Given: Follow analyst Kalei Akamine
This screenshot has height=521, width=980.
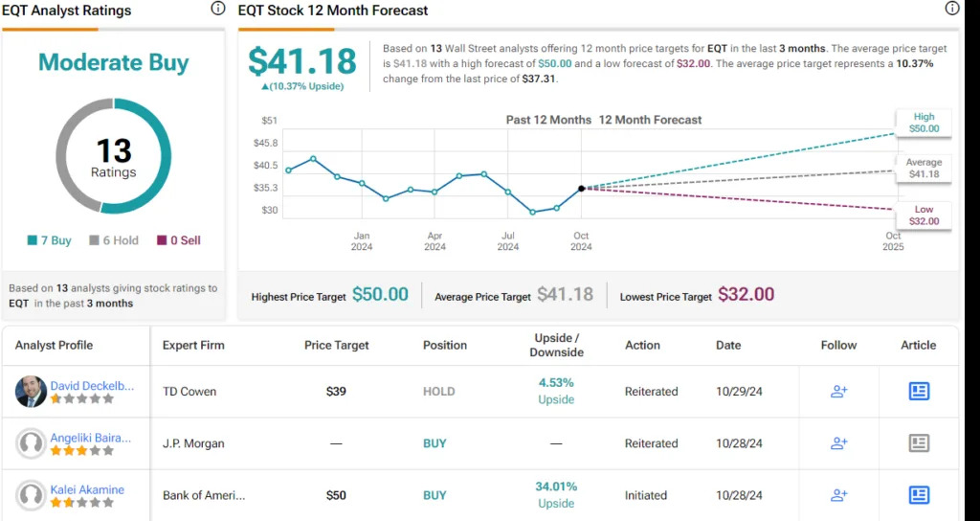Looking at the screenshot, I should click(x=838, y=495).
